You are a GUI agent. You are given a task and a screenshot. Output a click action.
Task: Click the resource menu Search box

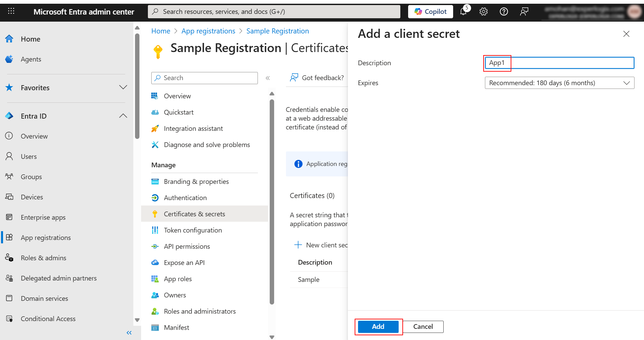tap(204, 78)
